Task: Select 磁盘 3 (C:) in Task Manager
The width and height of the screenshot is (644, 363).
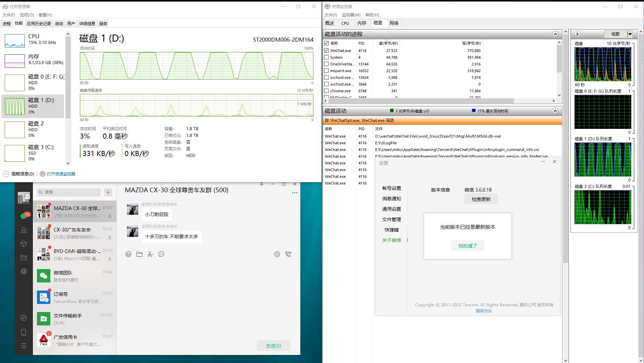Action: tap(33, 153)
